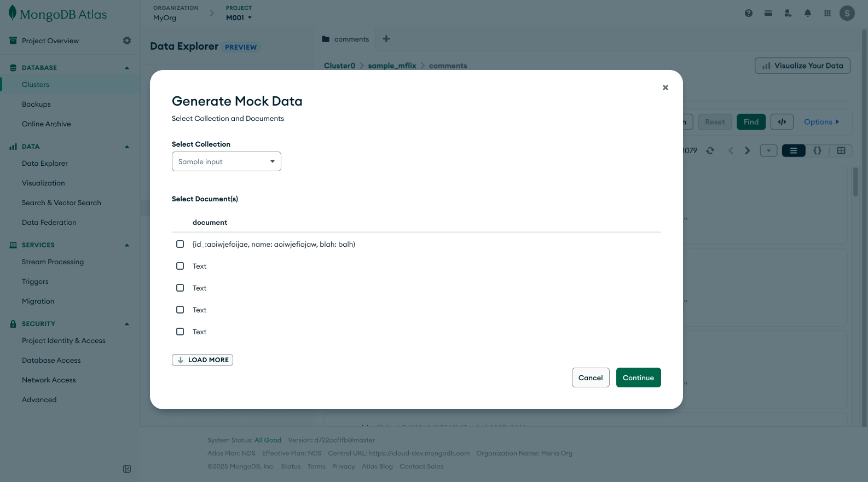This screenshot has height=482, width=868.
Task: Click the MyOrg organization link
Action: [x=165, y=18]
